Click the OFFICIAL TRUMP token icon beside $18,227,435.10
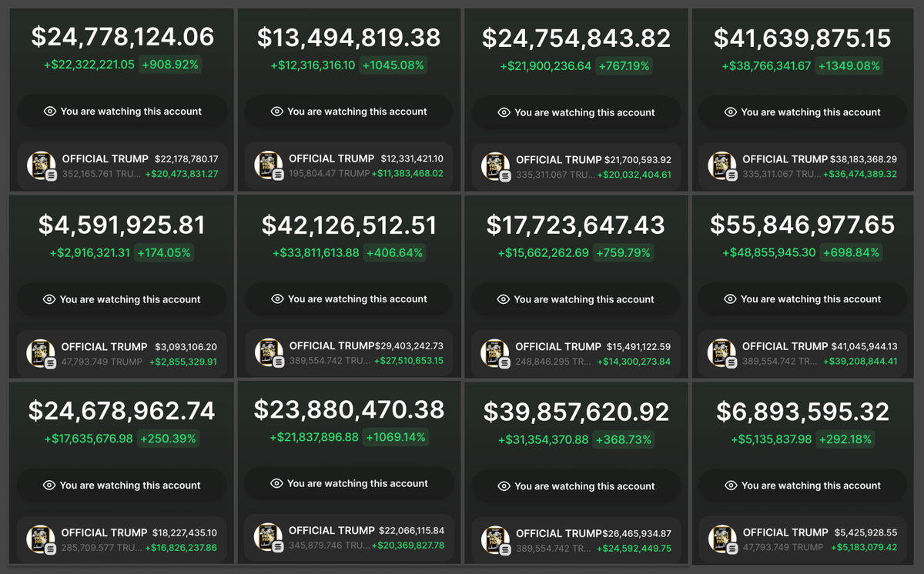 [41, 539]
